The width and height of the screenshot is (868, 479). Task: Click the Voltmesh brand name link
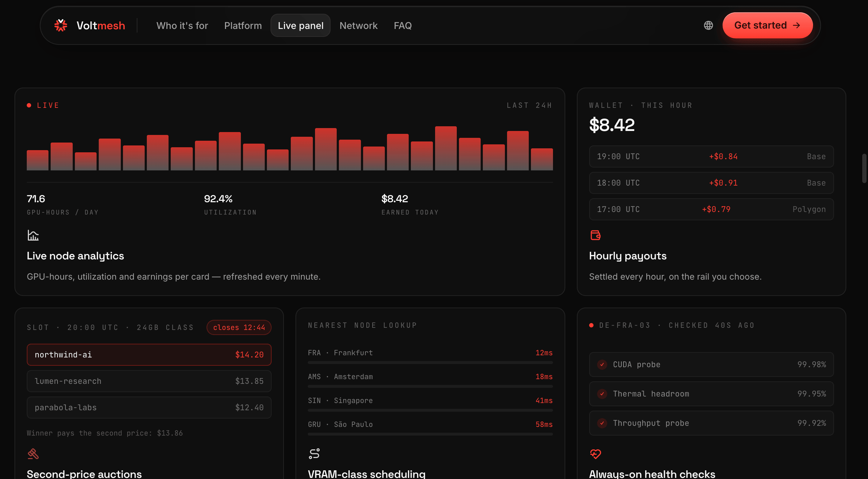coord(101,25)
